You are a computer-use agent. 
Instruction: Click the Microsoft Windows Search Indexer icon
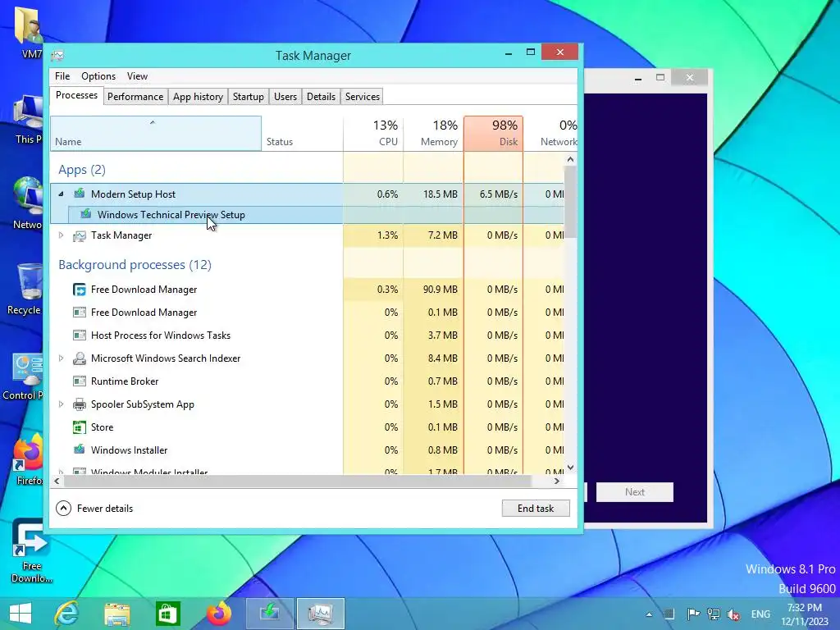80,358
